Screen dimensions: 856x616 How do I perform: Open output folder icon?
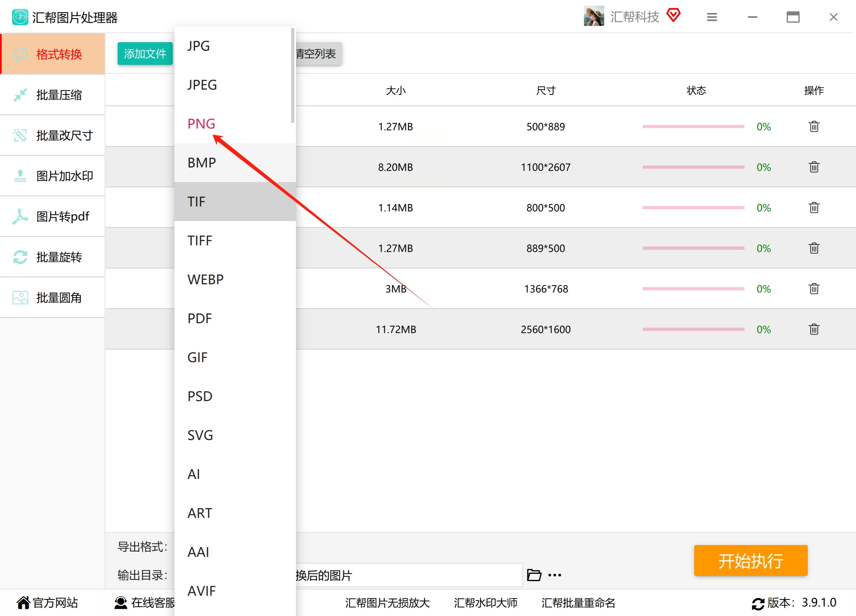[534, 575]
